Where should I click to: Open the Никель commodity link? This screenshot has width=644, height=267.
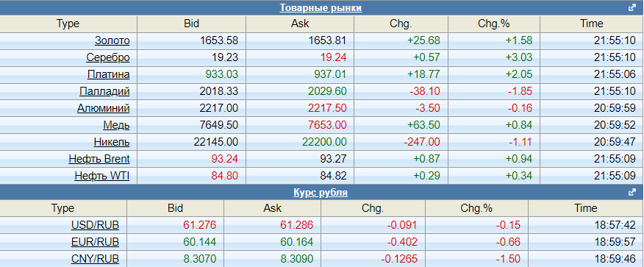[112, 142]
